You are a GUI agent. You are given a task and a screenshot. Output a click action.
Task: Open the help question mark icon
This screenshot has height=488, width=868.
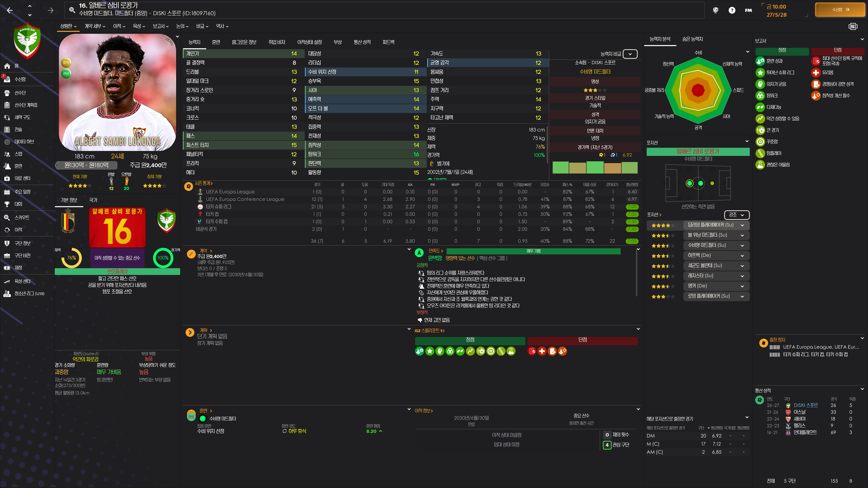coord(731,10)
